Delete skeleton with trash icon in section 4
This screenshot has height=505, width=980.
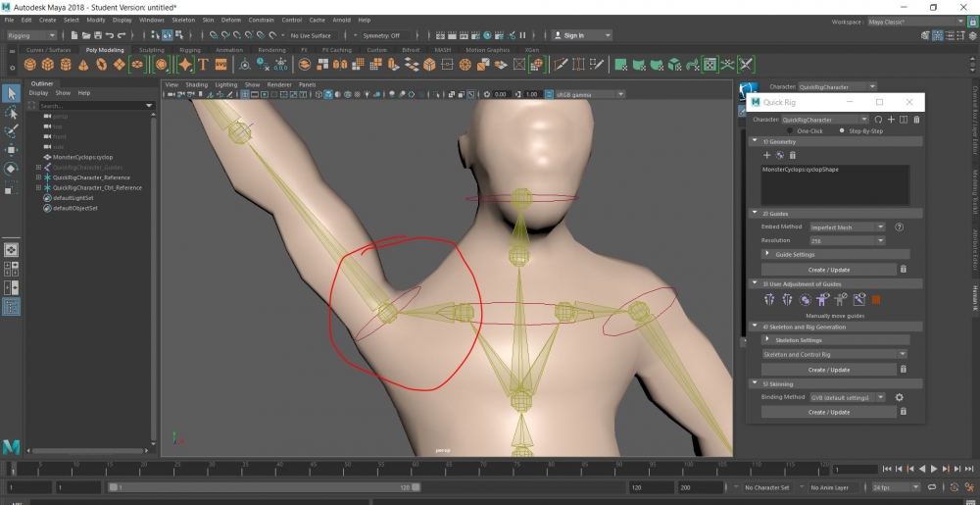[x=903, y=370]
